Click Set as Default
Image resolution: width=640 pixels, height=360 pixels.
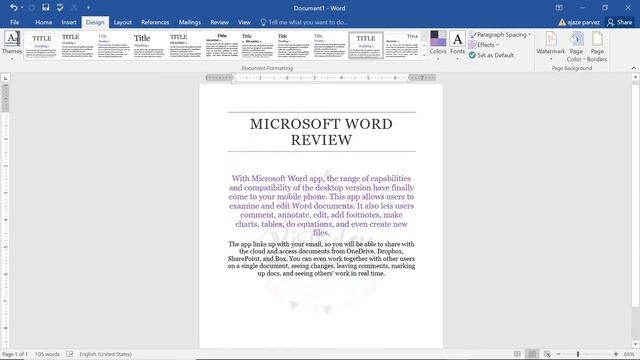491,55
